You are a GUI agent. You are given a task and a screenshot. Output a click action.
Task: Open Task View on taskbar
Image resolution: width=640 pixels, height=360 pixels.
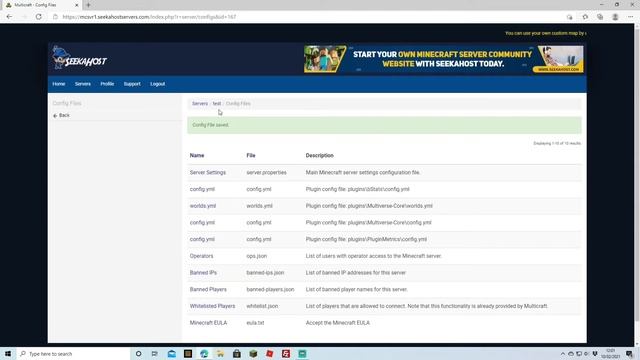(155, 353)
